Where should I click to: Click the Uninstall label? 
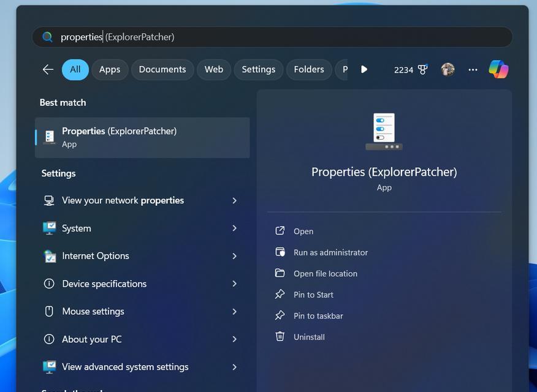click(309, 337)
